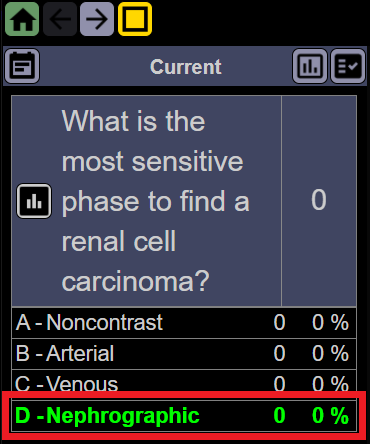Click the 0 % for Noncontrast
This screenshot has height=444, width=370.
[x=330, y=323]
